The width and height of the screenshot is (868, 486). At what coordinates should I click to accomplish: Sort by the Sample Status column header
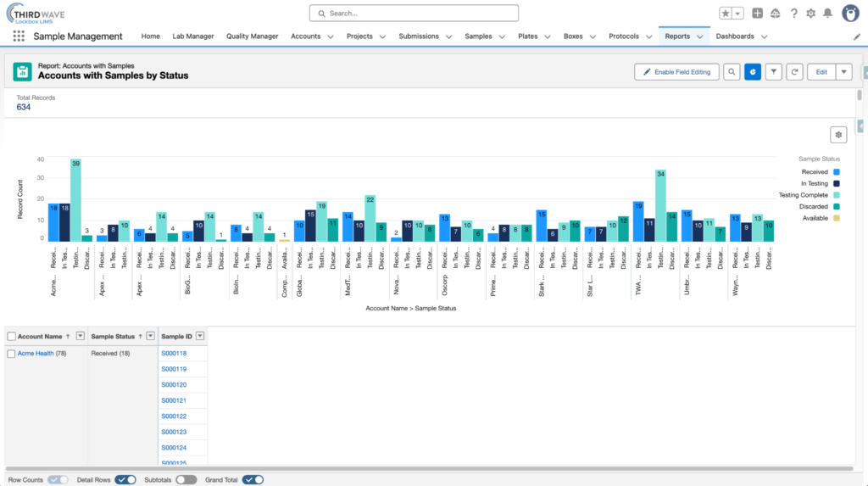[x=113, y=337]
